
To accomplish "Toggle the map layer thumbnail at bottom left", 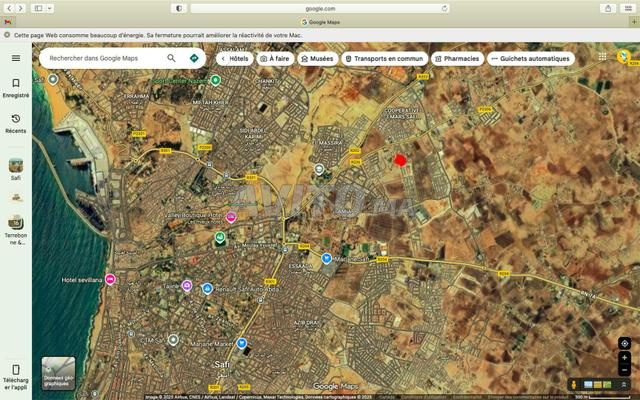I will tap(58, 373).
